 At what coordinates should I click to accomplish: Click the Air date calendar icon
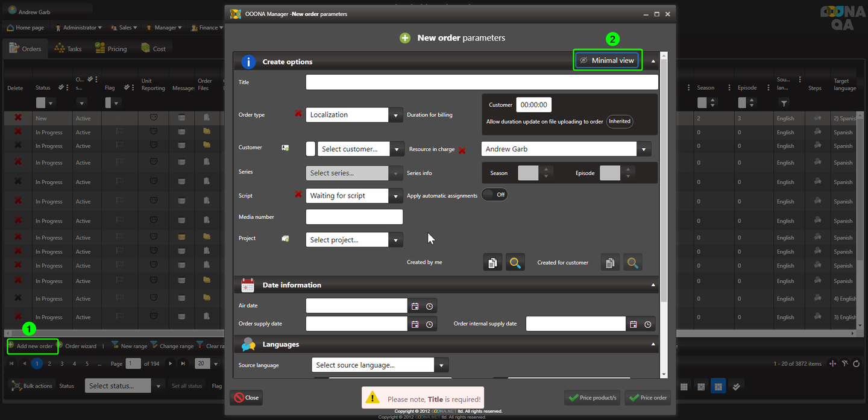coord(415,306)
